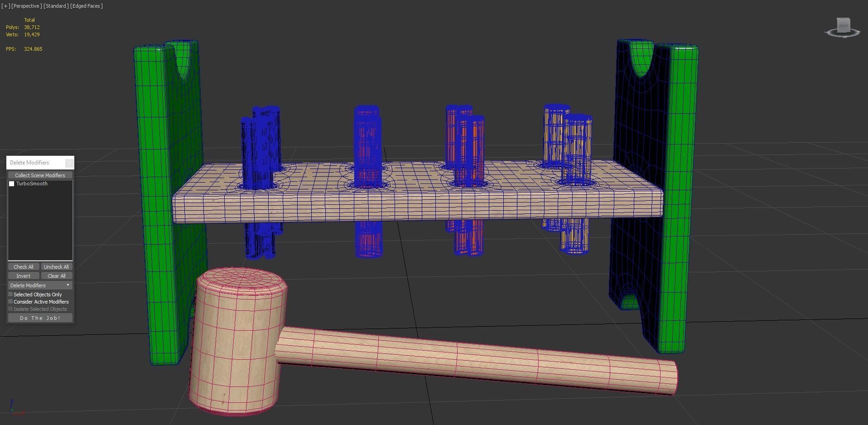Click the Uncheck All button

coord(56,267)
